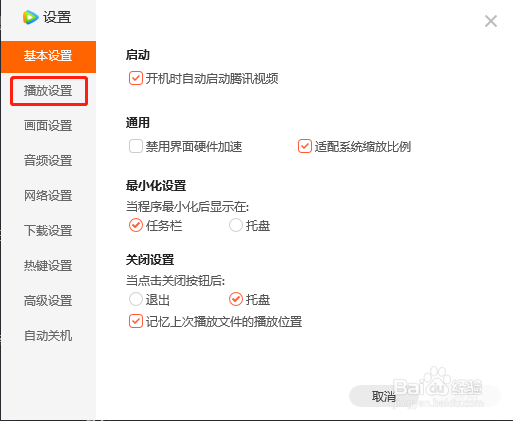Select 退出 when closing
The width and height of the screenshot is (513, 421).
136,299
